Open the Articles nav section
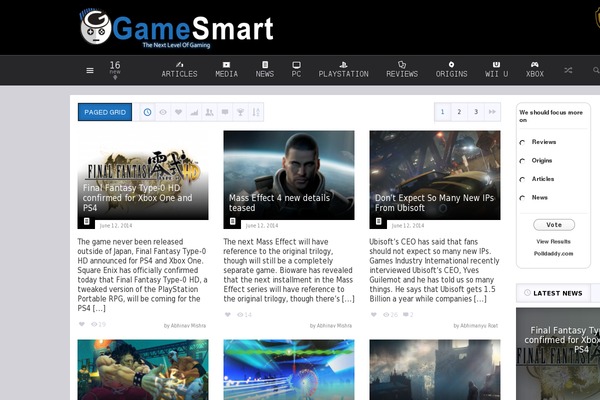This screenshot has width=600, height=400. [179, 70]
